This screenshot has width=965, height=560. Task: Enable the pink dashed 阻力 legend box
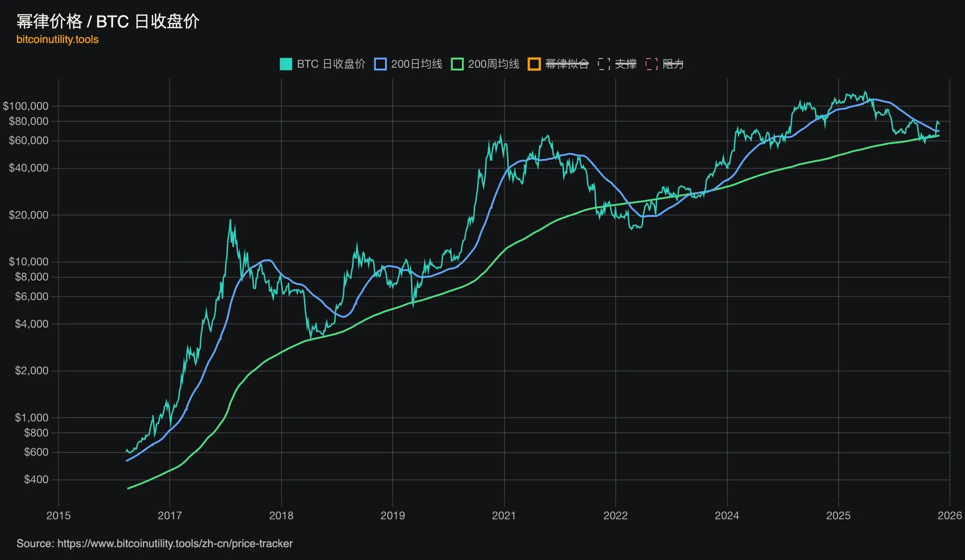pyautogui.click(x=651, y=64)
